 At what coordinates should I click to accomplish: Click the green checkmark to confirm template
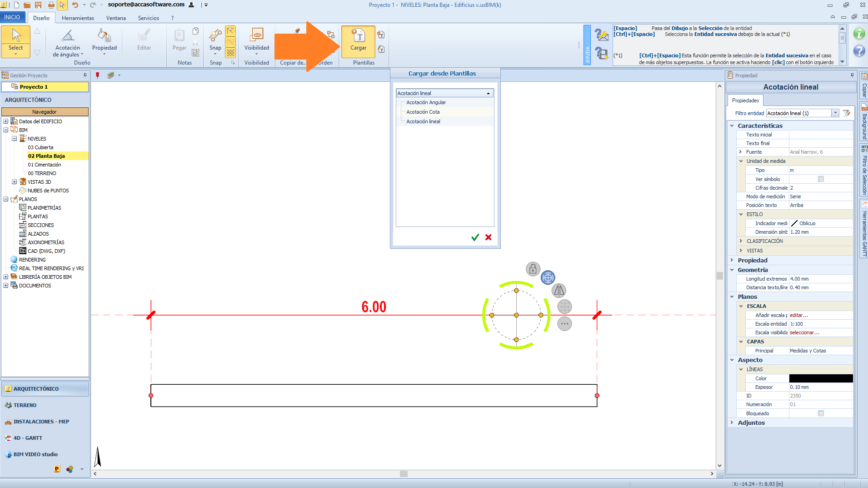tap(475, 237)
